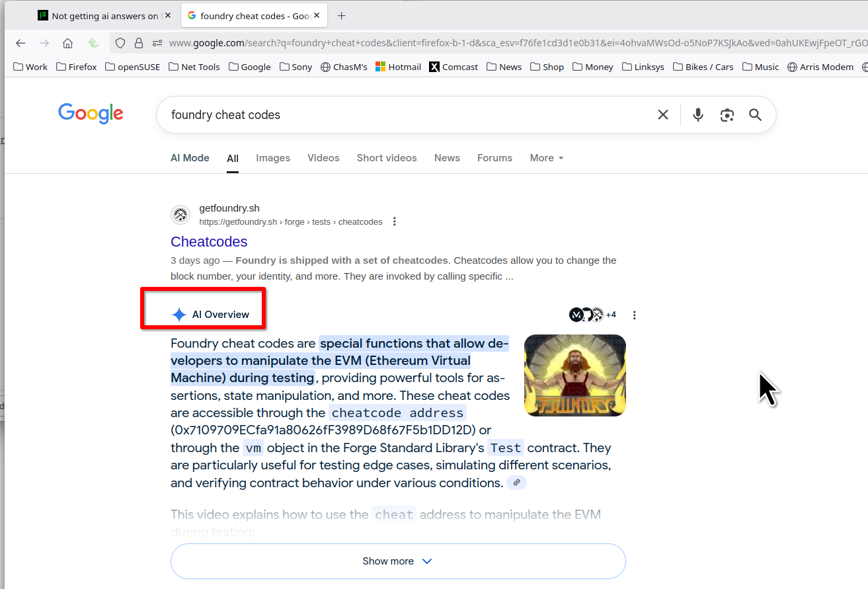The image size is (868, 589).
Task: Start voice search with the microphone icon
Action: [698, 115]
